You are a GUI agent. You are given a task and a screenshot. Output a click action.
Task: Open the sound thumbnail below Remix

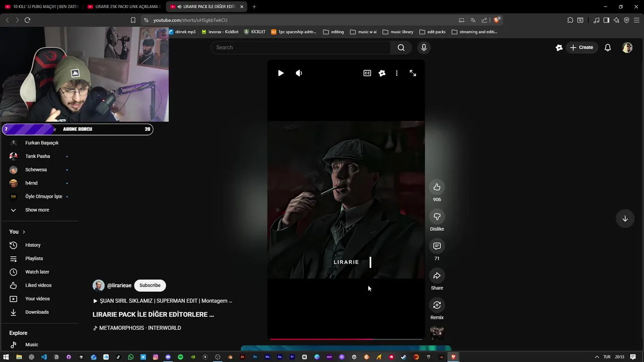[437, 333]
